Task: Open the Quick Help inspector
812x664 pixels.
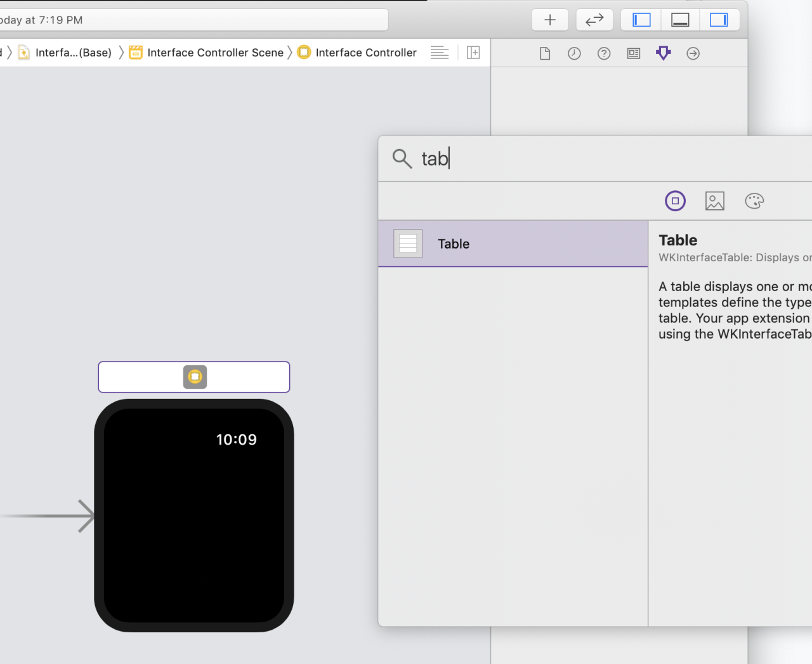Action: 604,54
